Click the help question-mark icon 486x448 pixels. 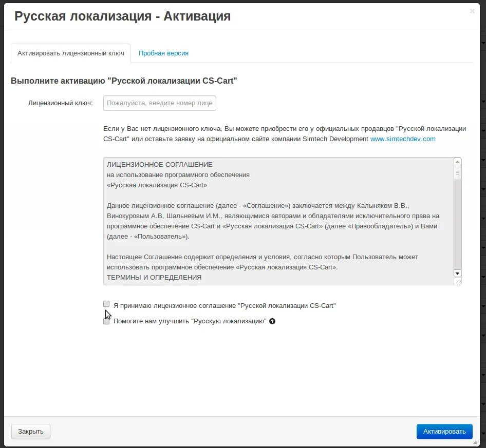272,321
